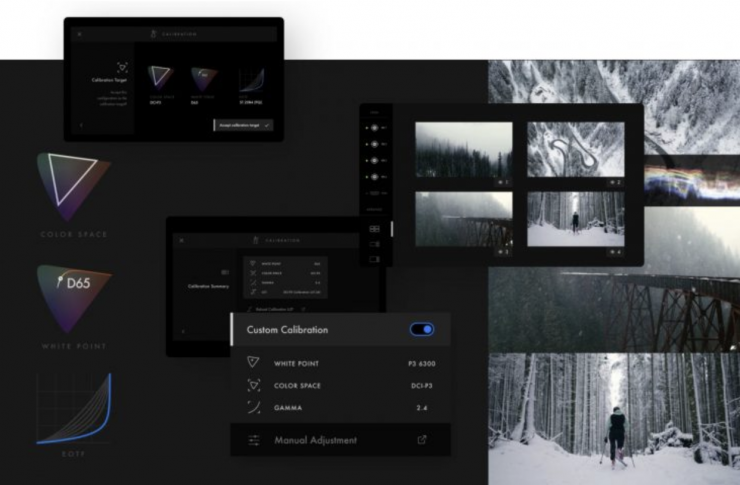Screen dimensions: 740x485
Task: Toggle the first input radio in sidebar
Action: pos(375,128)
